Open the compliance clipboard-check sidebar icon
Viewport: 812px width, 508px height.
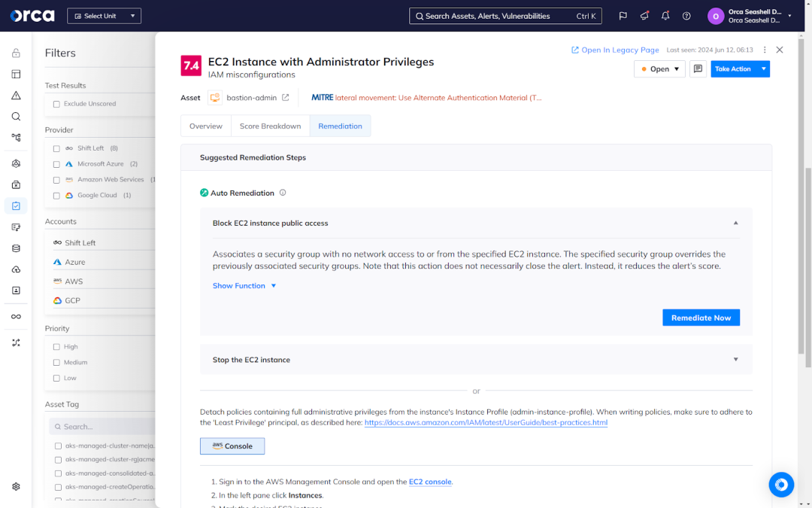coord(16,205)
